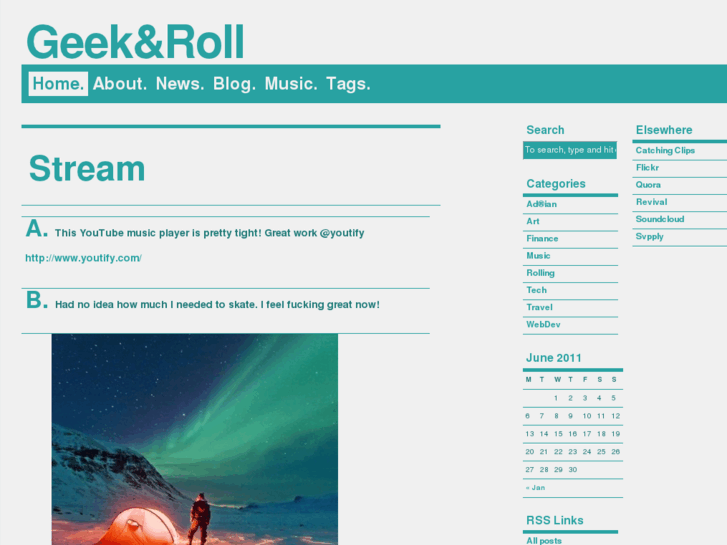Open the youtify.com link
This screenshot has height=545, width=727.
pyautogui.click(x=83, y=258)
